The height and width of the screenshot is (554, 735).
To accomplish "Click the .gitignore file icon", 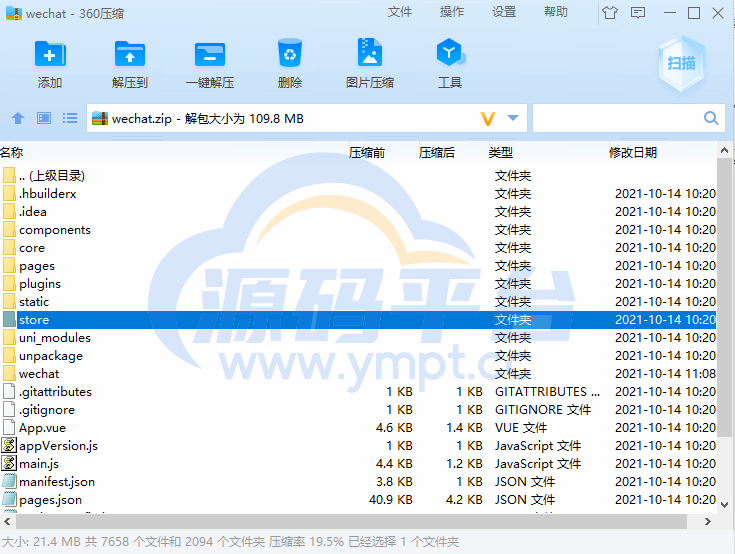I will pos(9,410).
